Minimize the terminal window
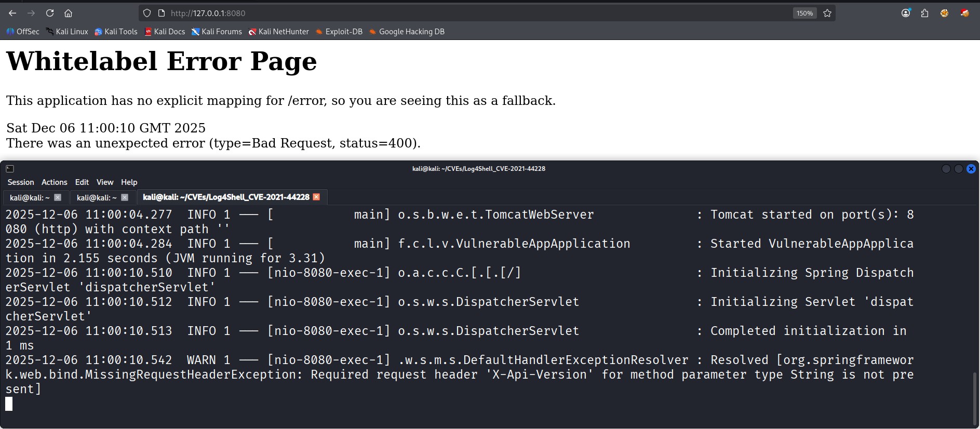980x429 pixels. (x=946, y=169)
